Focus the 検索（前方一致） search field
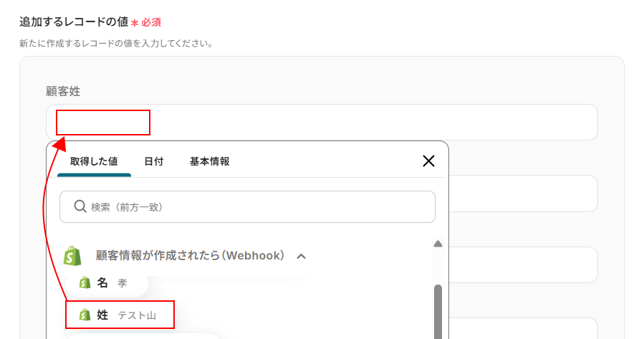 [247, 206]
